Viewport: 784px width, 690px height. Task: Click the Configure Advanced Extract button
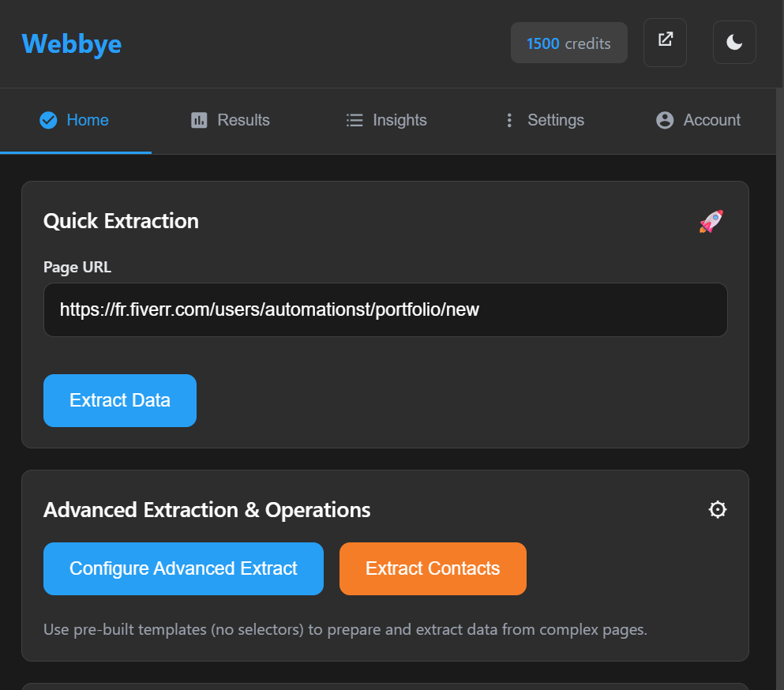[183, 568]
